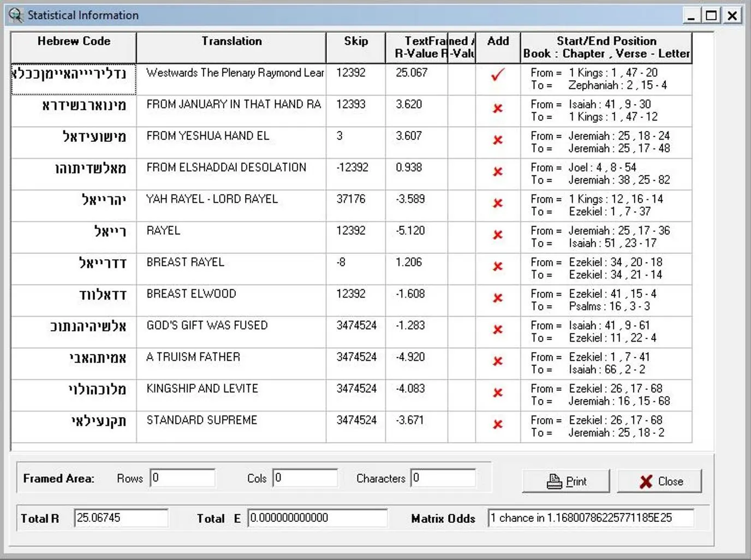The width and height of the screenshot is (751, 560).
Task: Click the TextFramed R-Value column header
Action: tap(416, 47)
